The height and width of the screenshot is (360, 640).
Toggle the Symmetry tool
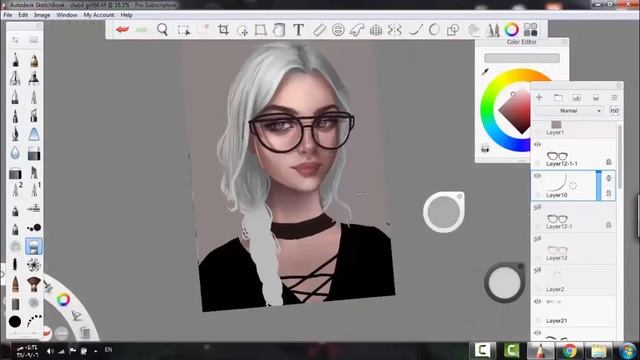[x=395, y=30]
